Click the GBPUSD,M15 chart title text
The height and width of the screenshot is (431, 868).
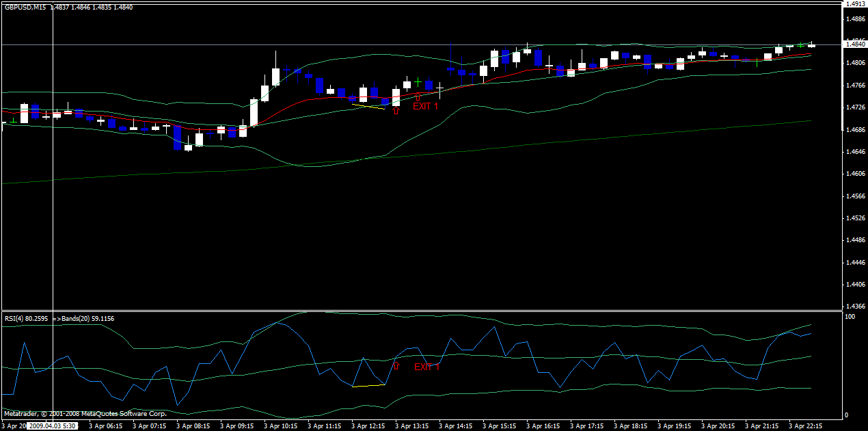tap(25, 7)
